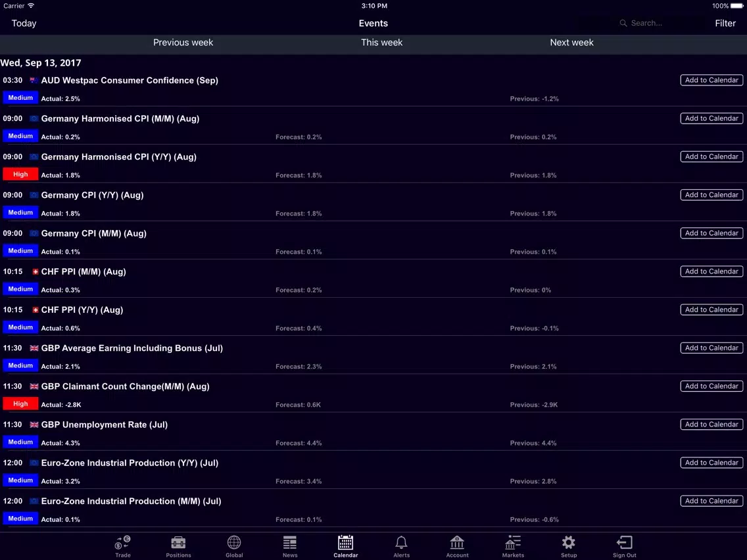
Task: Click Medium badge on AUD Westpac Consumer Confidence
Action: pyautogui.click(x=20, y=98)
